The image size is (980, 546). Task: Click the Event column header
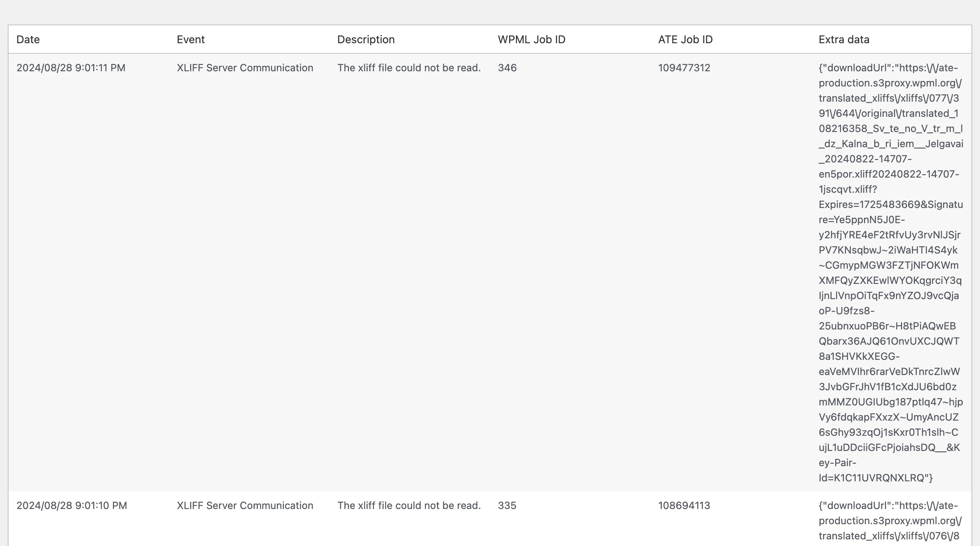(190, 40)
